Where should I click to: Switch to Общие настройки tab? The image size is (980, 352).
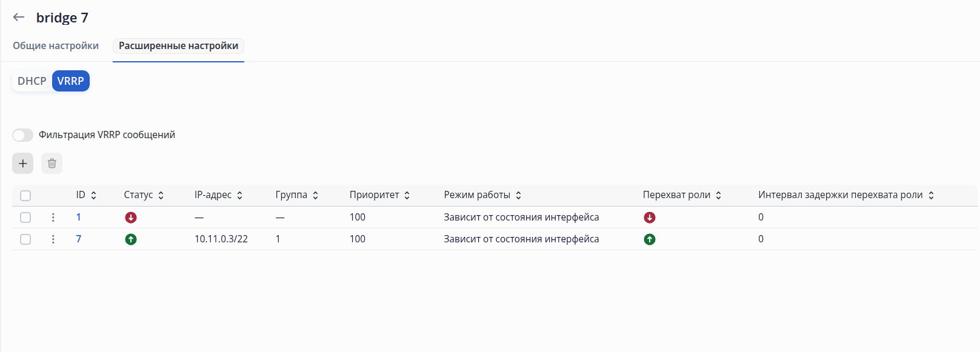(x=56, y=46)
